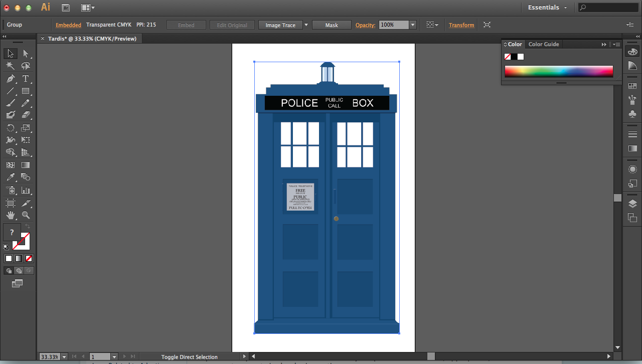Image resolution: width=642 pixels, height=364 pixels.
Task: Swap fill and stroke colors
Action: pyautogui.click(x=27, y=227)
